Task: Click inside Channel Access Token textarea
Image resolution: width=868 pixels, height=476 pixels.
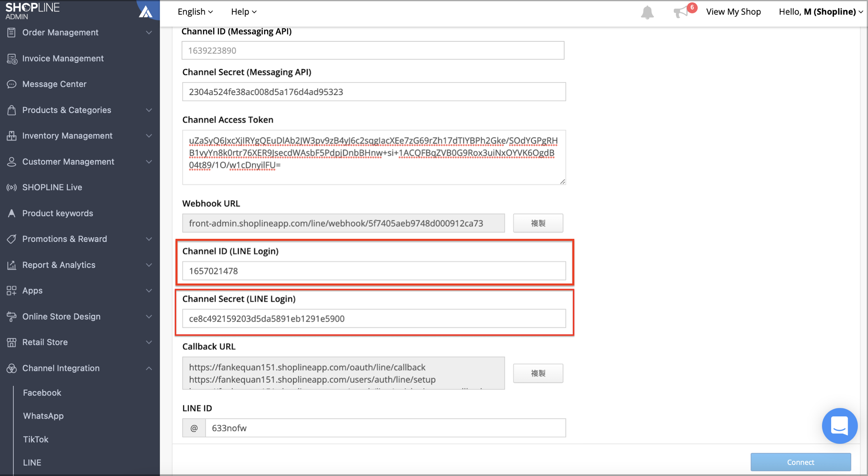Action: pos(374,157)
